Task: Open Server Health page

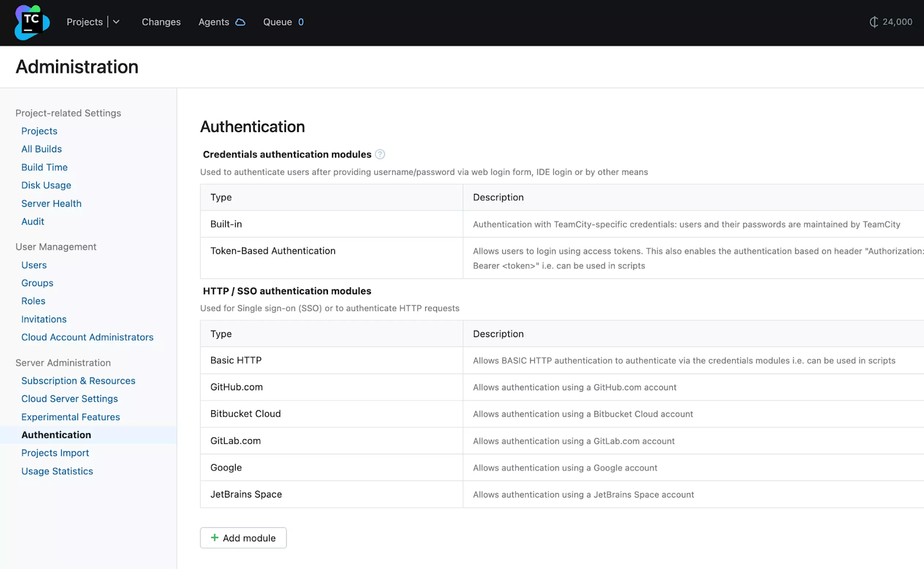Action: point(51,204)
